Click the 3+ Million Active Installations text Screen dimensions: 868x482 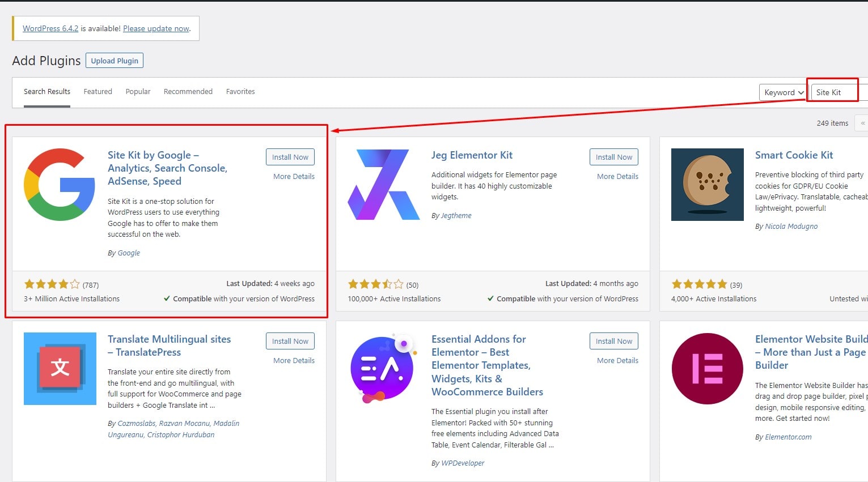72,299
